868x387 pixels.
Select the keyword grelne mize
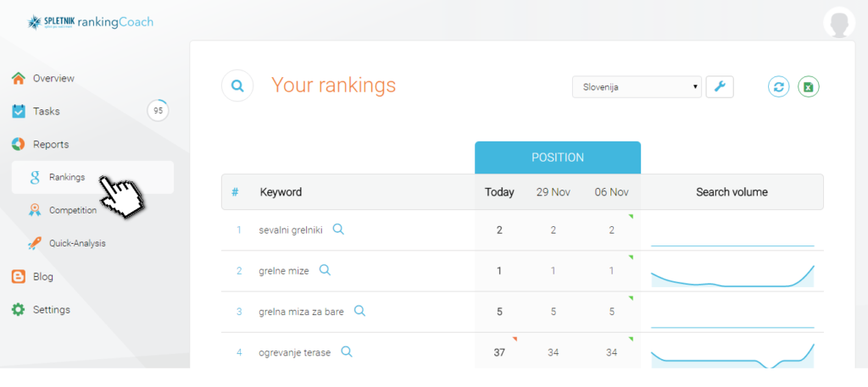click(284, 272)
